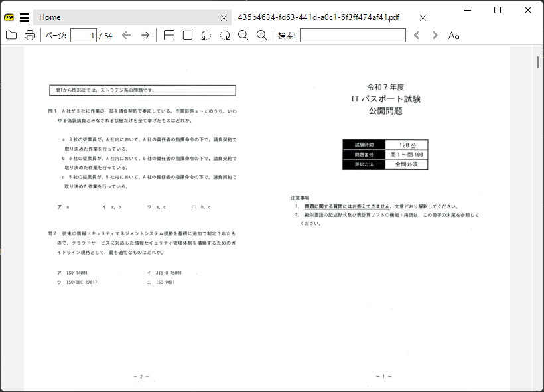Jump to the next search result
Viewport: 544px width, 392px height.
(x=435, y=35)
